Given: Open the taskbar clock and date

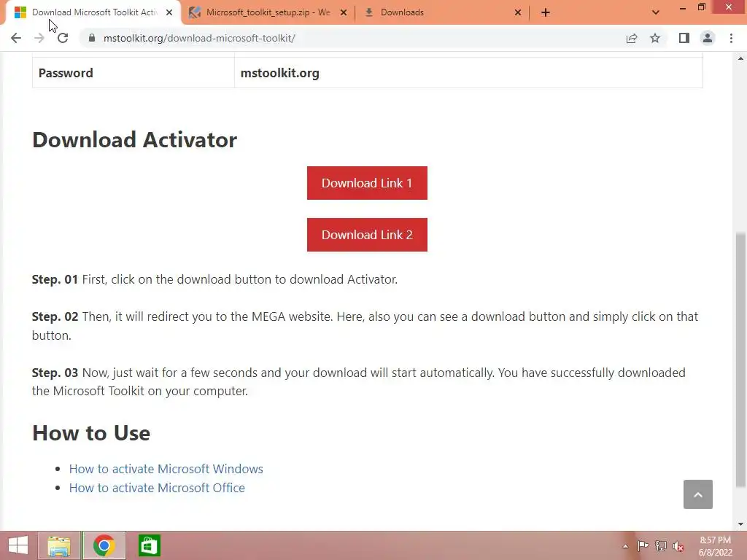Looking at the screenshot, I should pos(715,546).
